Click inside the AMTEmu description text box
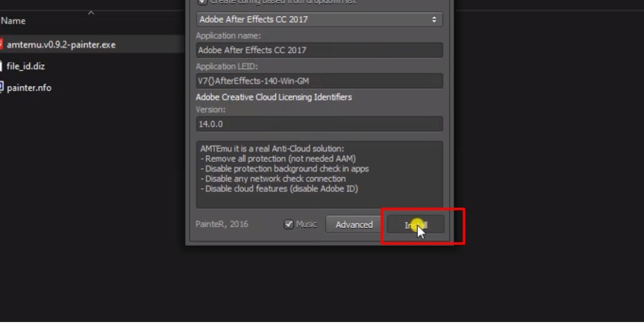The height and width of the screenshot is (324, 644). click(319, 174)
